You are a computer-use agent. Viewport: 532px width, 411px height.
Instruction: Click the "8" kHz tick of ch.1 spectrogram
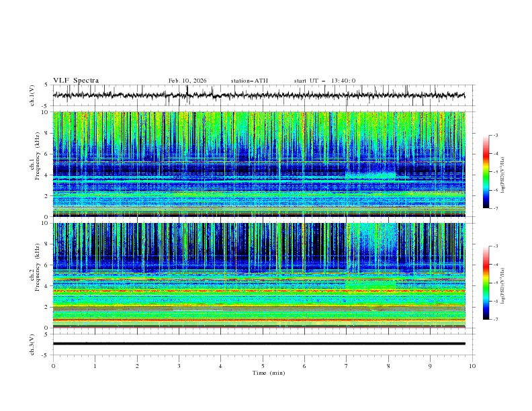tap(47, 133)
